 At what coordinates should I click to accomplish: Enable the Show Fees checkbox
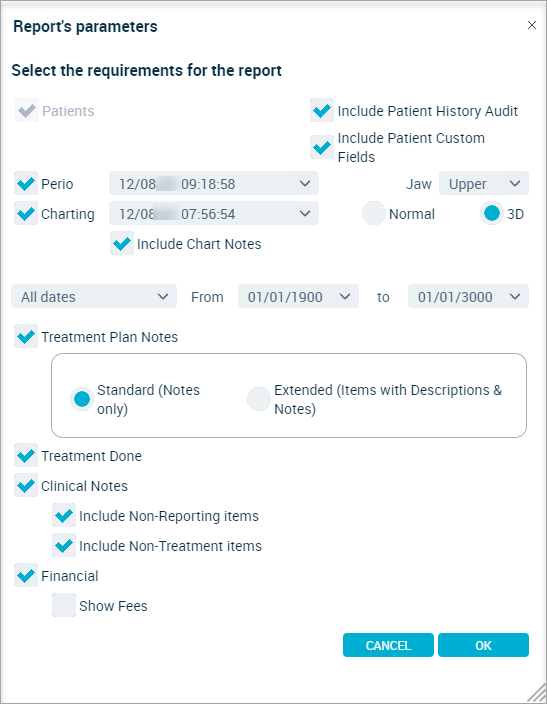(x=64, y=605)
